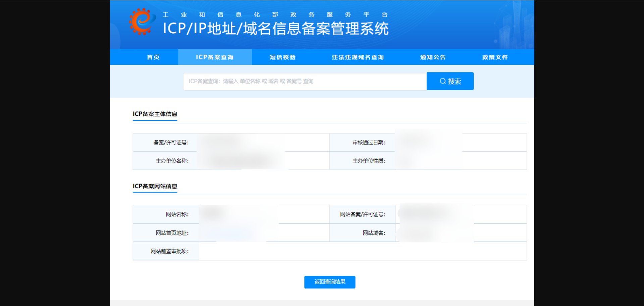The height and width of the screenshot is (306, 644).
Task: Click the site title ICP/IP地址/域名信息备案管理系统
Action: [x=275, y=29]
